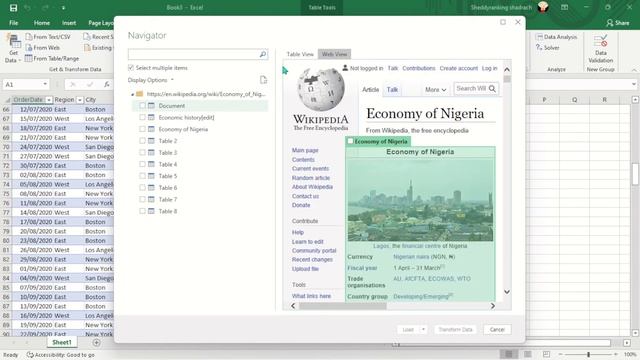Open the Insert ribbon tab
Image resolution: width=640 pixels, height=360 pixels.
point(69,23)
